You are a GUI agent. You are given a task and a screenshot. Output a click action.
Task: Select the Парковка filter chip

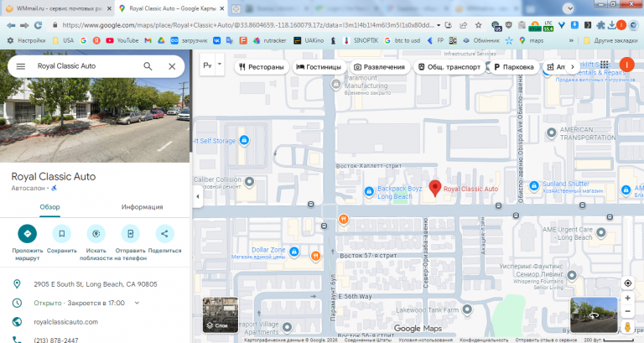(514, 67)
